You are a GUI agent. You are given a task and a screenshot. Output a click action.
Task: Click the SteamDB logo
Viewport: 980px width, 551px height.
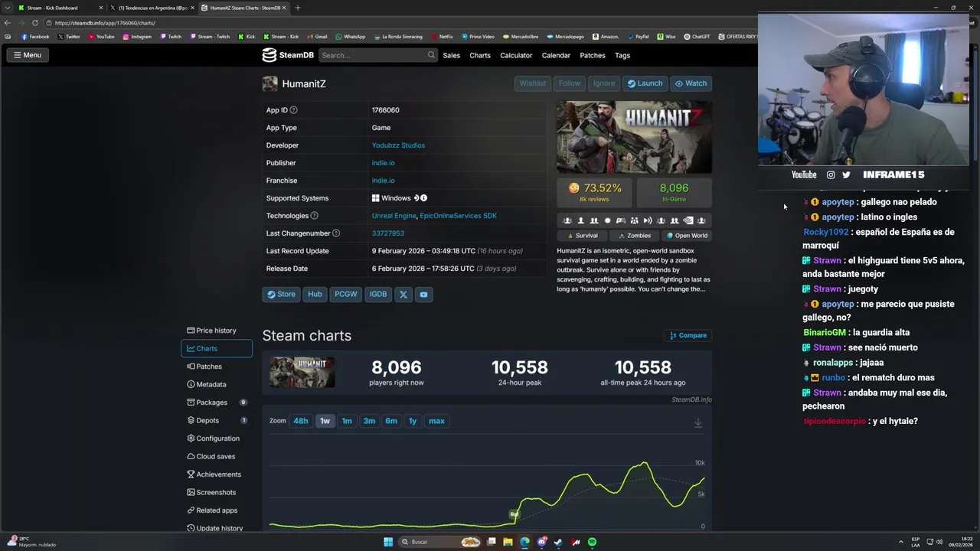coord(288,55)
